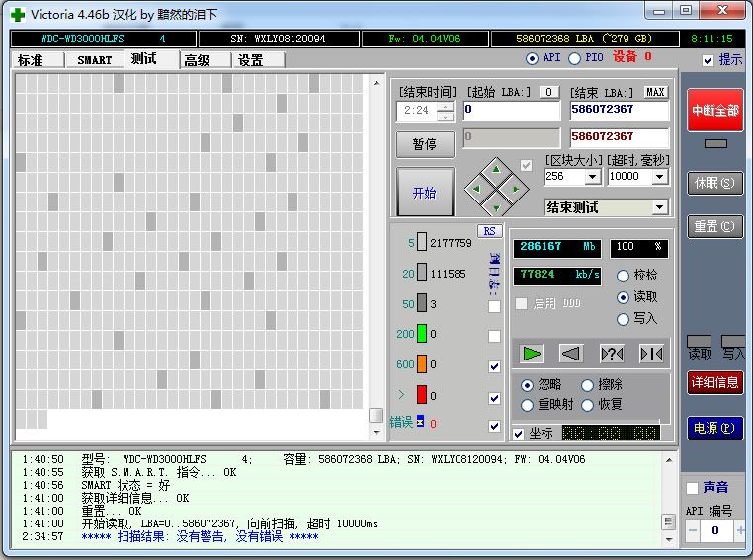Click the reverse scan arrow icon
This screenshot has width=753, height=560.
pyautogui.click(x=571, y=354)
